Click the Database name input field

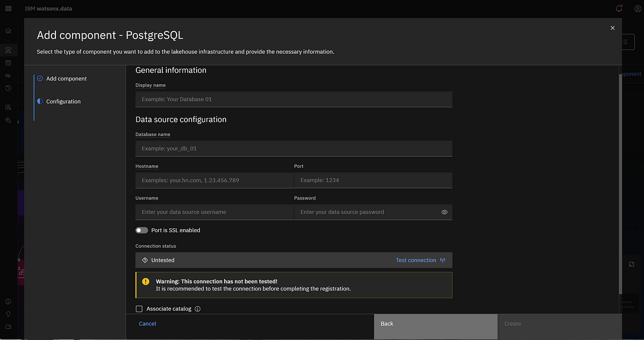pos(294,148)
